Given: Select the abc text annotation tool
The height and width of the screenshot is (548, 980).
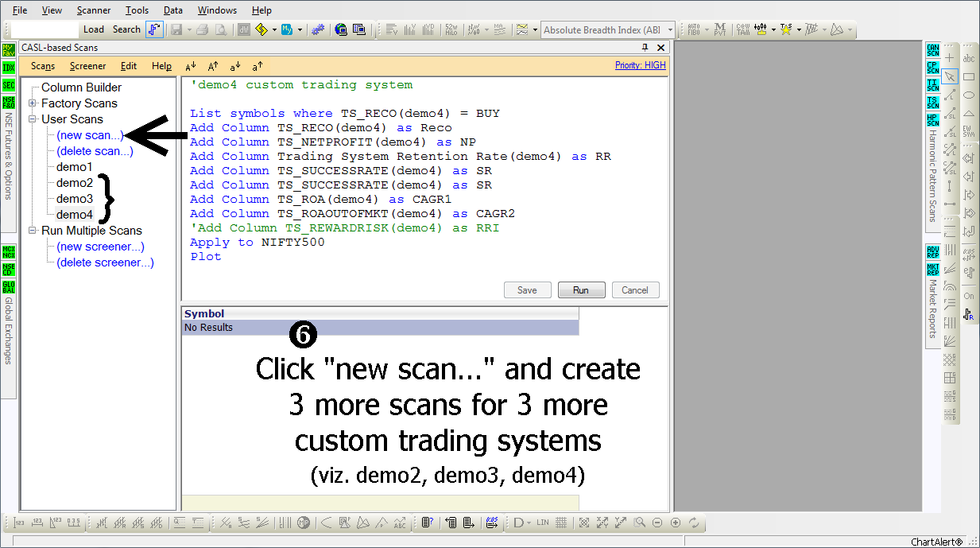Looking at the screenshot, I should tap(969, 58).
